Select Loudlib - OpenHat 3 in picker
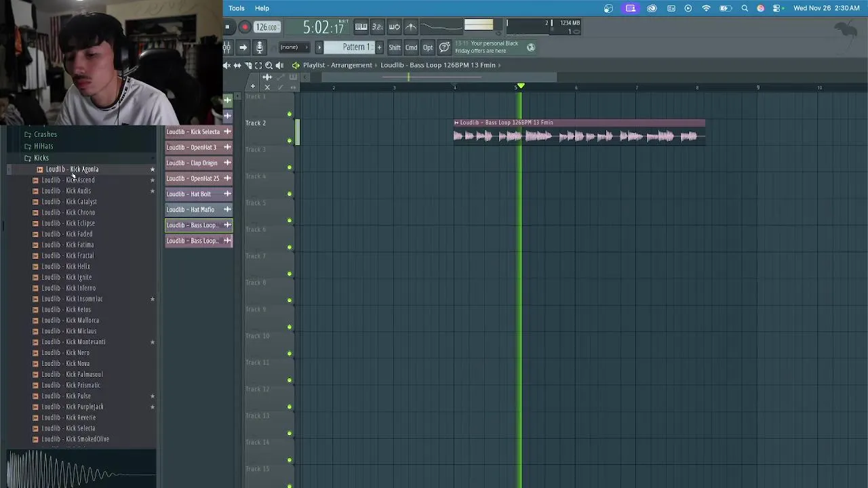 (x=199, y=147)
